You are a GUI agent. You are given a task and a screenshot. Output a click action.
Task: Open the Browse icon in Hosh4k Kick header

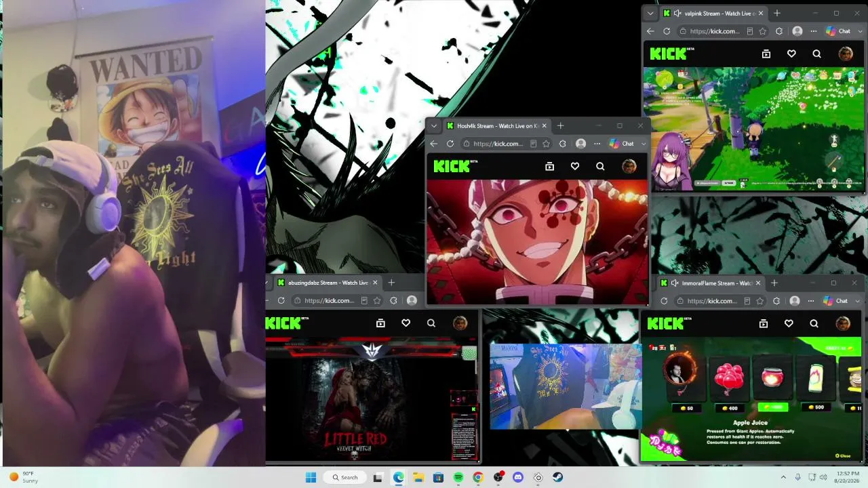tap(550, 166)
